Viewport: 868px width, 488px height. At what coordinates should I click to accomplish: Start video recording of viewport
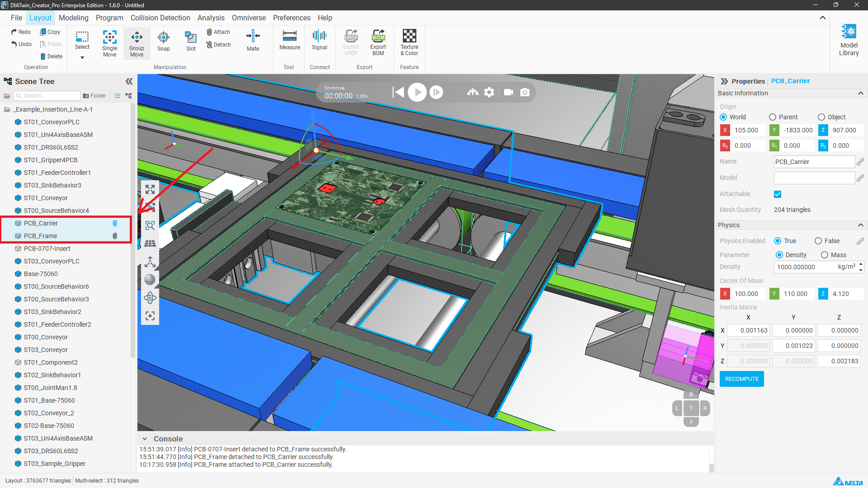coord(509,92)
